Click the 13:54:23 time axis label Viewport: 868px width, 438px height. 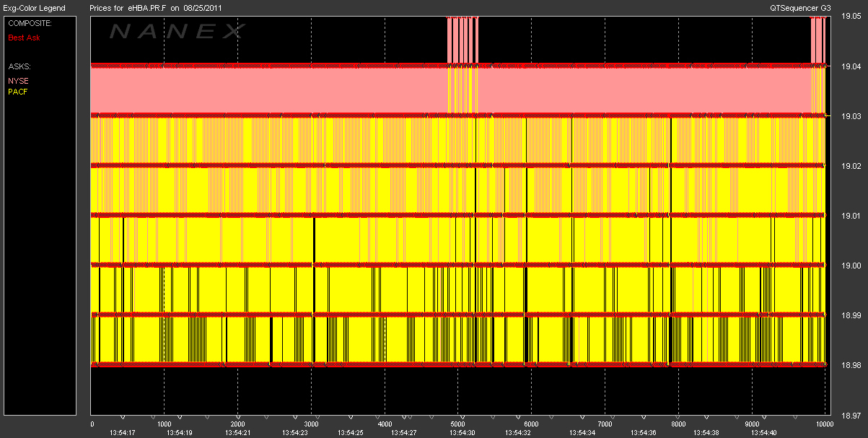coord(294,433)
